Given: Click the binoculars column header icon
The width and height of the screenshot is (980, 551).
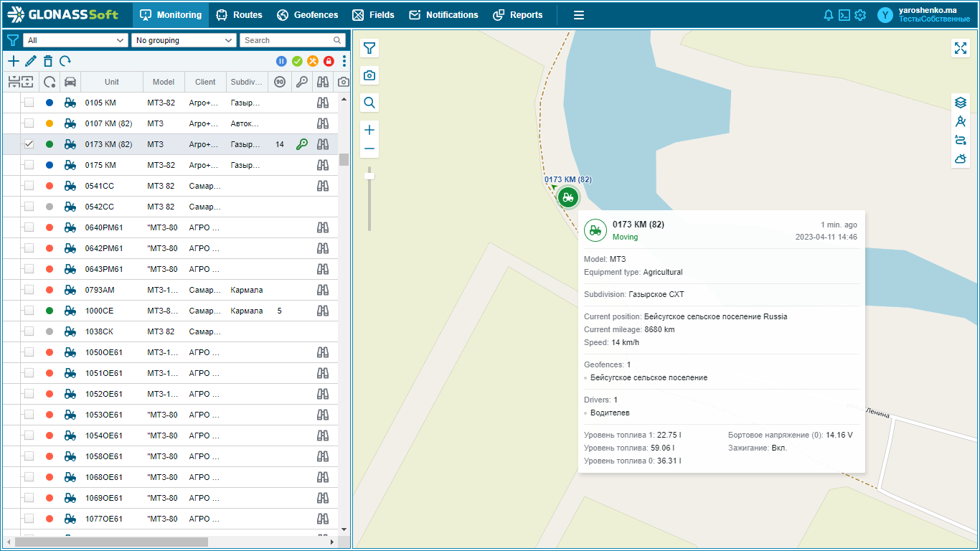Looking at the screenshot, I should pos(323,82).
